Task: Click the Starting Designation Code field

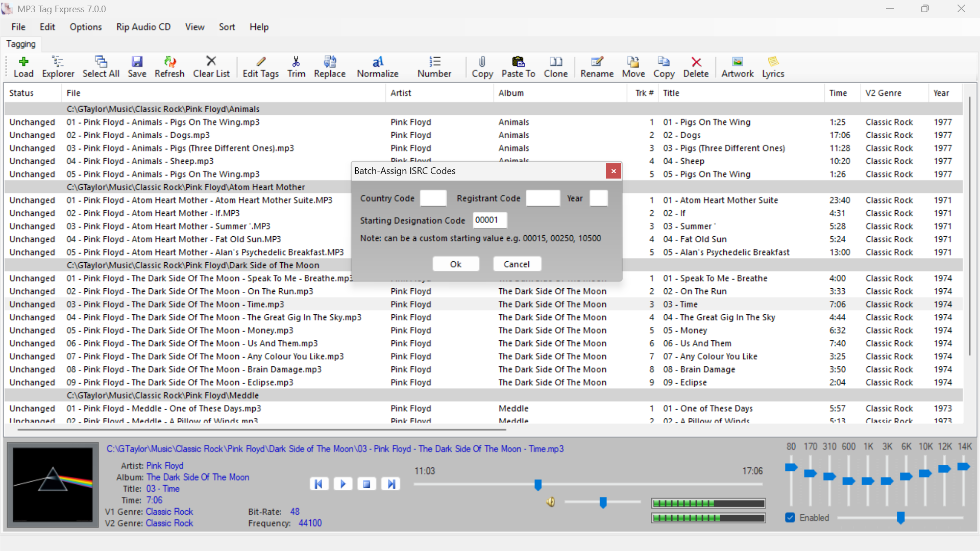Action: coord(489,220)
